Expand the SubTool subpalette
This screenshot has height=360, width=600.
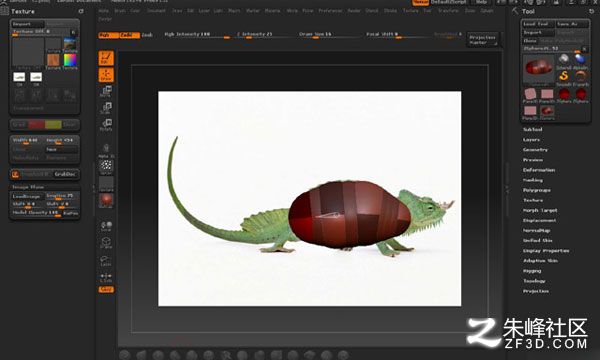click(533, 130)
